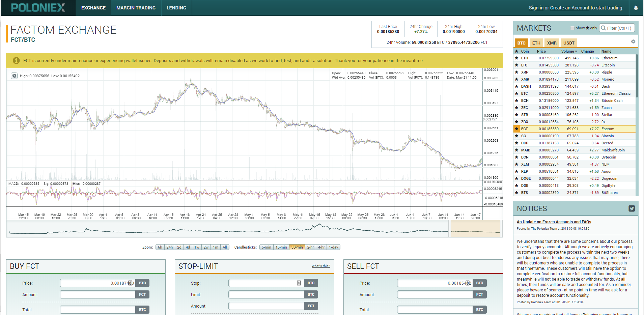Focus Sell FCT Amount field
The height and width of the screenshot is (315, 644).
(435, 294)
